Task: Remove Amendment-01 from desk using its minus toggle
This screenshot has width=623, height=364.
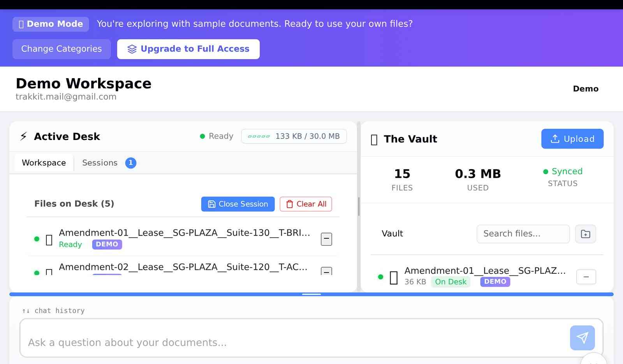Action: pyautogui.click(x=326, y=239)
